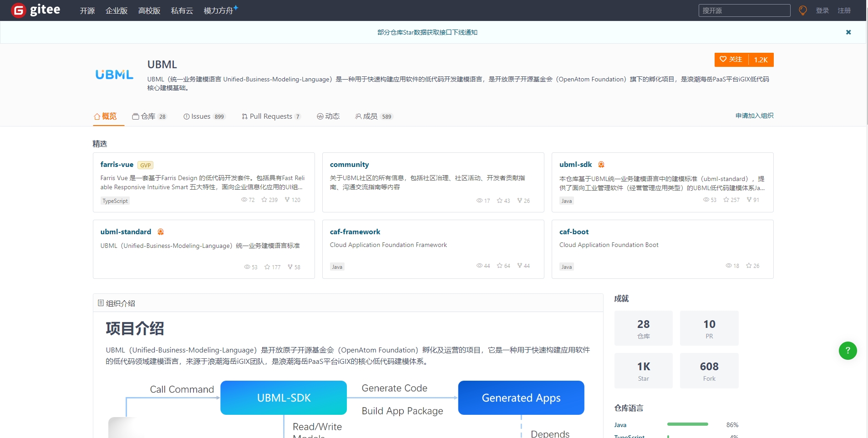Click fork icon on ubml-sdk card
The height and width of the screenshot is (438, 868).
tap(749, 200)
